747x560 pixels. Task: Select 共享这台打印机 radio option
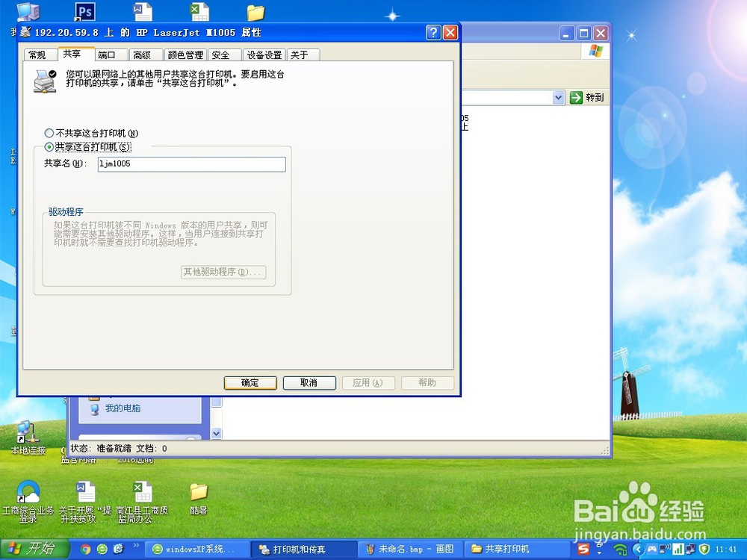(49, 146)
